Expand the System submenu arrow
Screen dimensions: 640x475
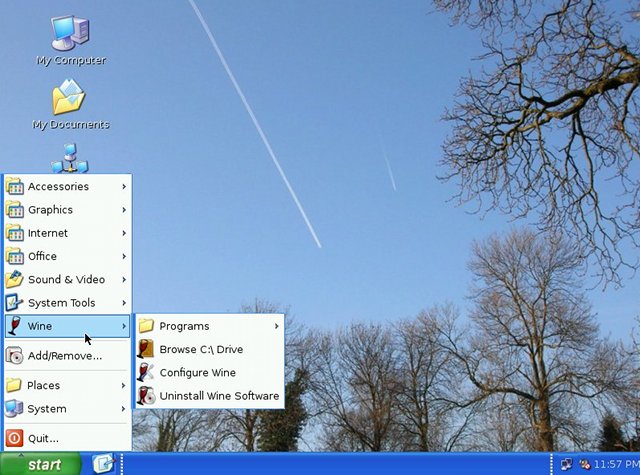coord(124,408)
